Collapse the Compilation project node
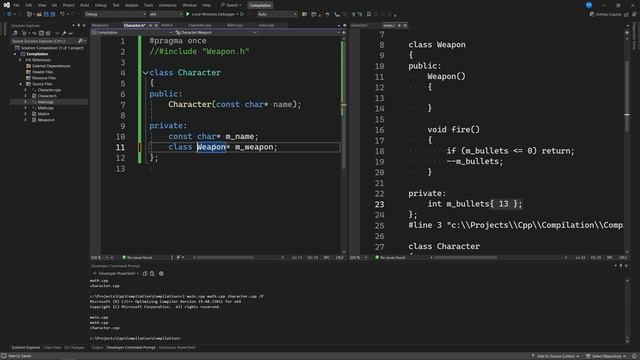 pos(15,54)
